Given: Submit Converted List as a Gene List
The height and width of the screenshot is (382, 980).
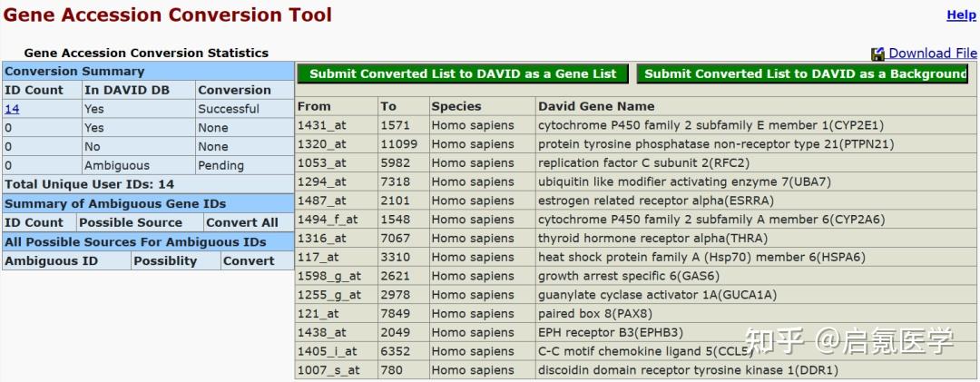Looking at the screenshot, I should click(463, 74).
